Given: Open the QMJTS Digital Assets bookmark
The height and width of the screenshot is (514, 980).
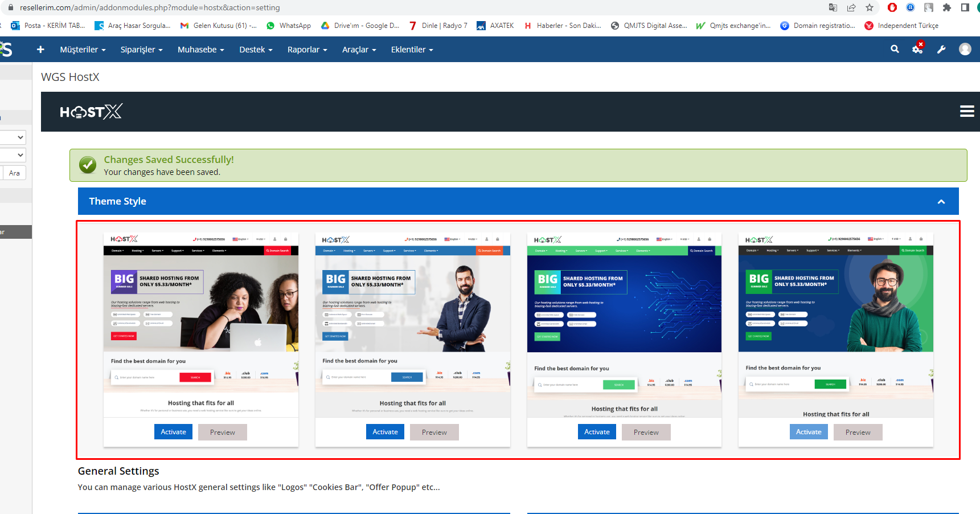Looking at the screenshot, I should click(649, 26).
